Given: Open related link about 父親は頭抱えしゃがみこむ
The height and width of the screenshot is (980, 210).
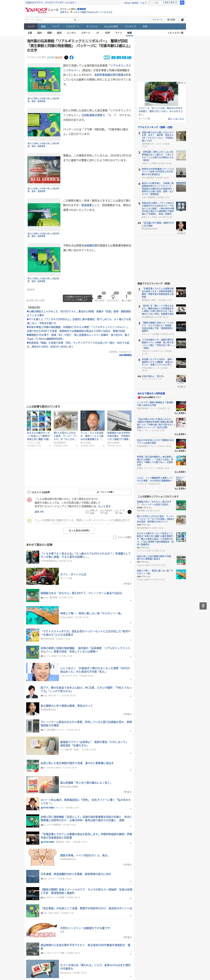Looking at the screenshot, I should (x=79, y=313).
